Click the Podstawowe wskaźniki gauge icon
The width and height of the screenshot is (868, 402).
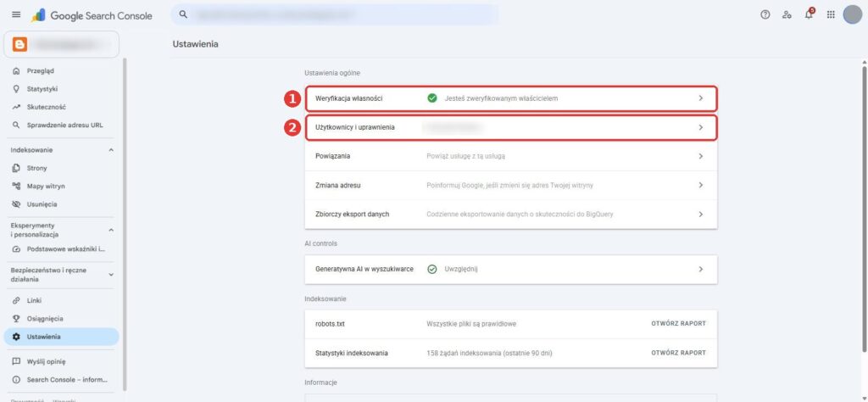click(16, 249)
